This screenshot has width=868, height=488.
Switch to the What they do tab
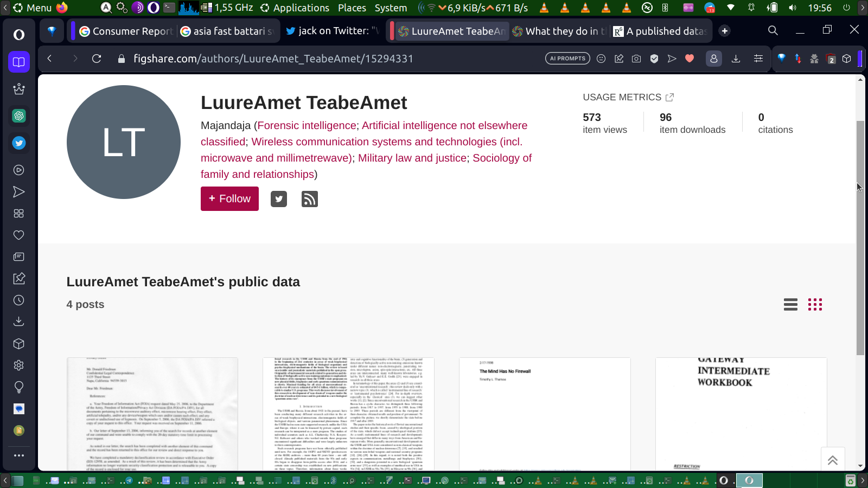pos(560,31)
